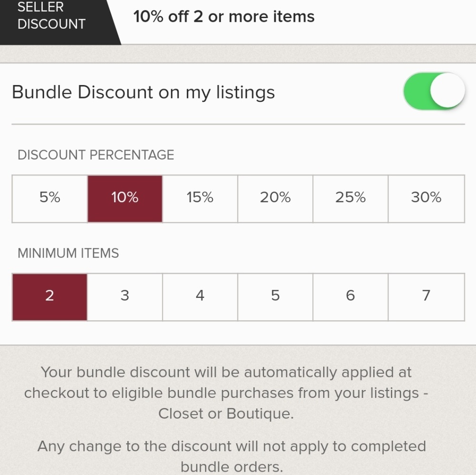Pick the 25% discount tier
476x475 pixels.
pyautogui.click(x=350, y=198)
